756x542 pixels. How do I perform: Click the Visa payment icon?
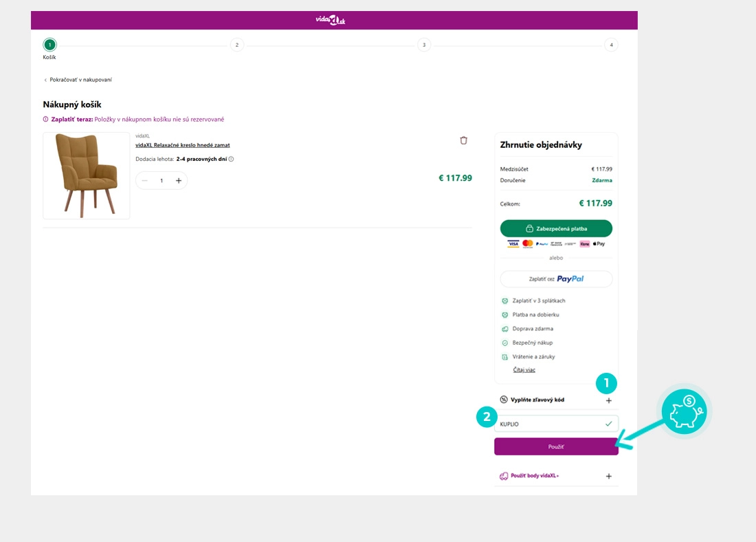pos(513,243)
